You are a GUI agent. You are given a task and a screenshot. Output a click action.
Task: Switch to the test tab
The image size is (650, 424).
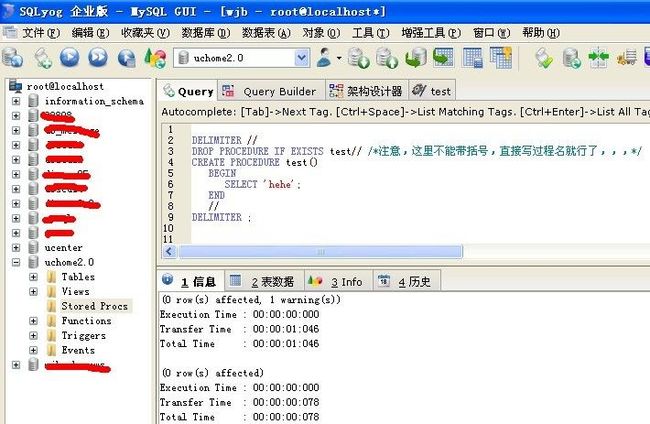click(432, 91)
